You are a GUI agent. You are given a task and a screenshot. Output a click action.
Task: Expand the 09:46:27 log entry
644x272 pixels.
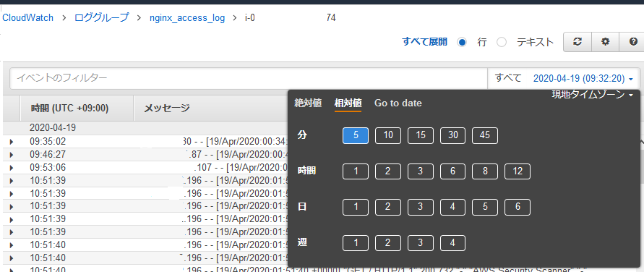click(x=11, y=155)
